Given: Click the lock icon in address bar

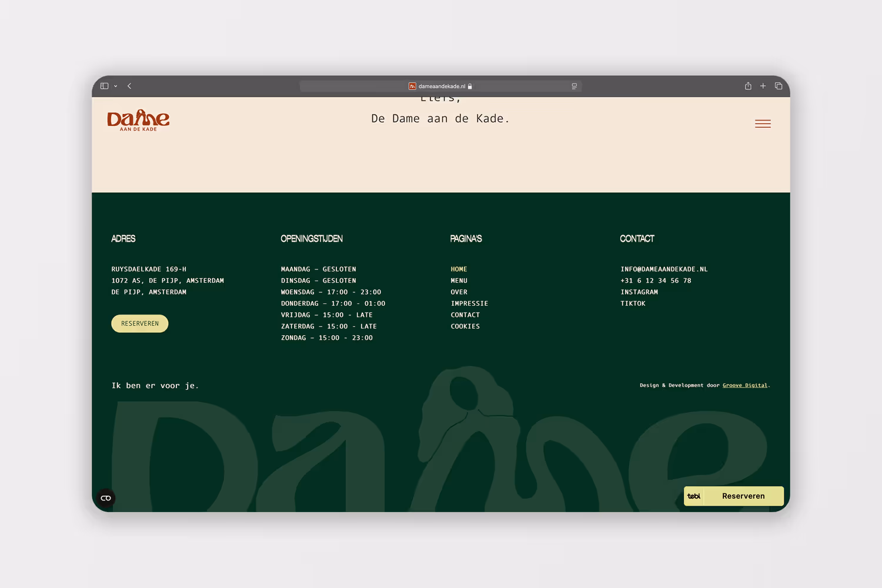Looking at the screenshot, I should coord(470,86).
